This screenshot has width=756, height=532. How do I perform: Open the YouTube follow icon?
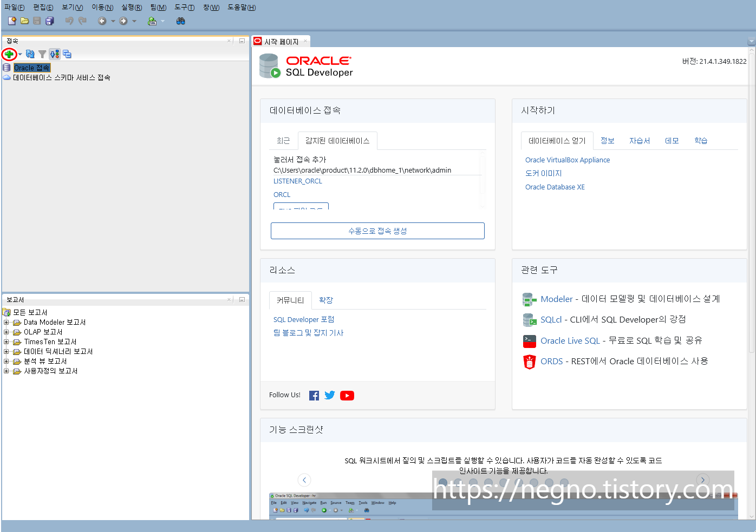[347, 396]
